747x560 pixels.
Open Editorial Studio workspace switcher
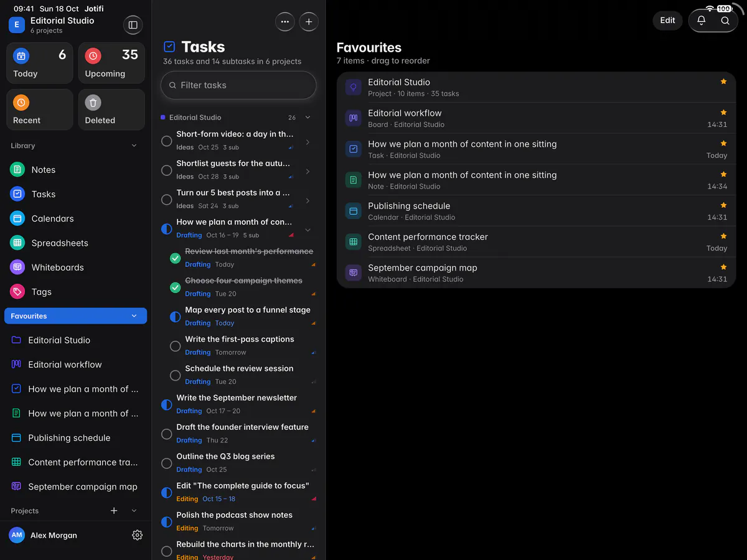click(x=62, y=25)
